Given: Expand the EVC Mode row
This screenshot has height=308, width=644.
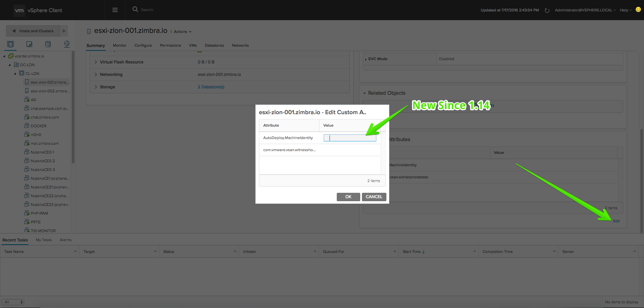Looking at the screenshot, I should [x=366, y=59].
